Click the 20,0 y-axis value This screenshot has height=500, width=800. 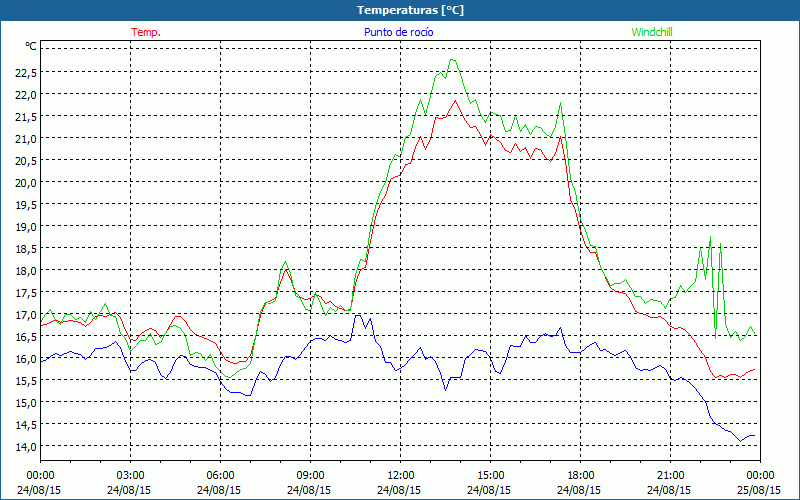(26, 183)
